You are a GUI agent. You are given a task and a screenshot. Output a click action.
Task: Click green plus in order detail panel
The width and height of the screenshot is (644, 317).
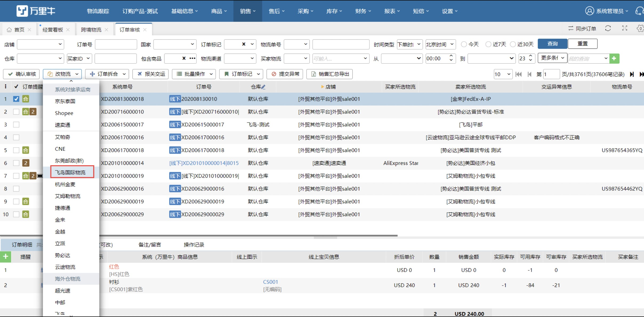(5, 257)
